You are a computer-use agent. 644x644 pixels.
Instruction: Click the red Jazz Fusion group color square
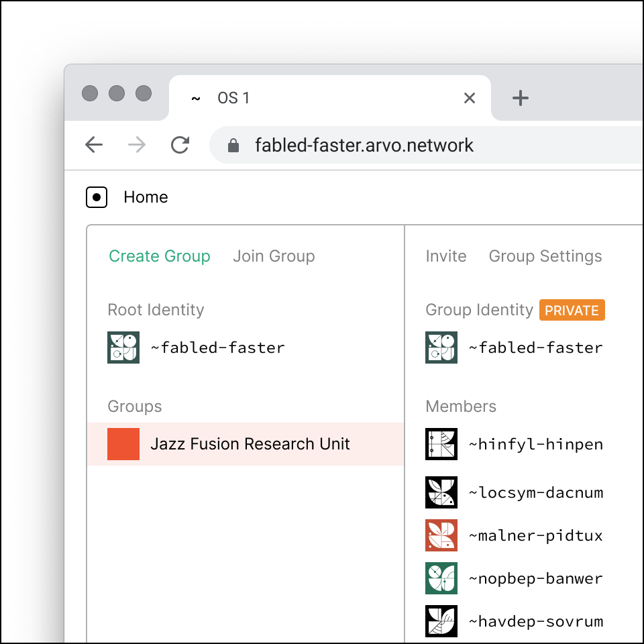click(123, 444)
